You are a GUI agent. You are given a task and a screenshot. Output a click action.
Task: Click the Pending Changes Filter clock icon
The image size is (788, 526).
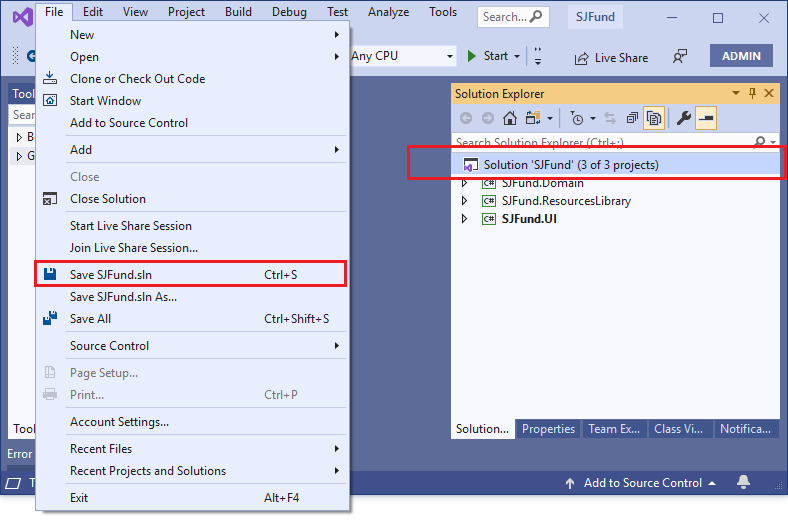pos(577,118)
